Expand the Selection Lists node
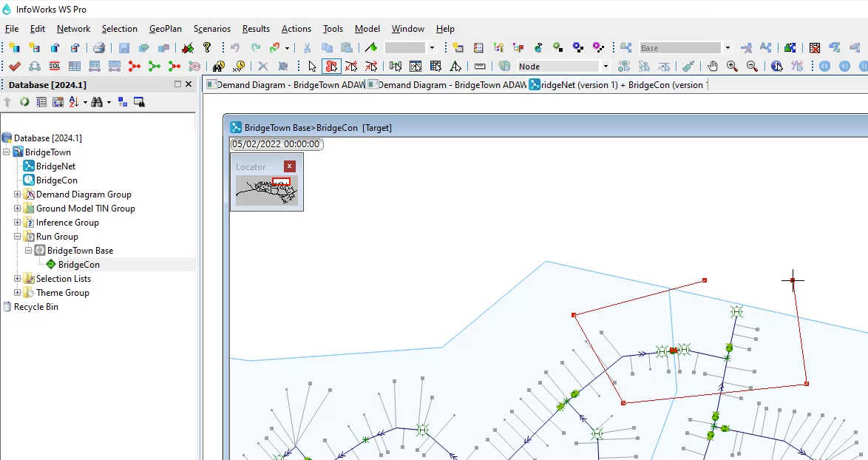 [x=17, y=278]
